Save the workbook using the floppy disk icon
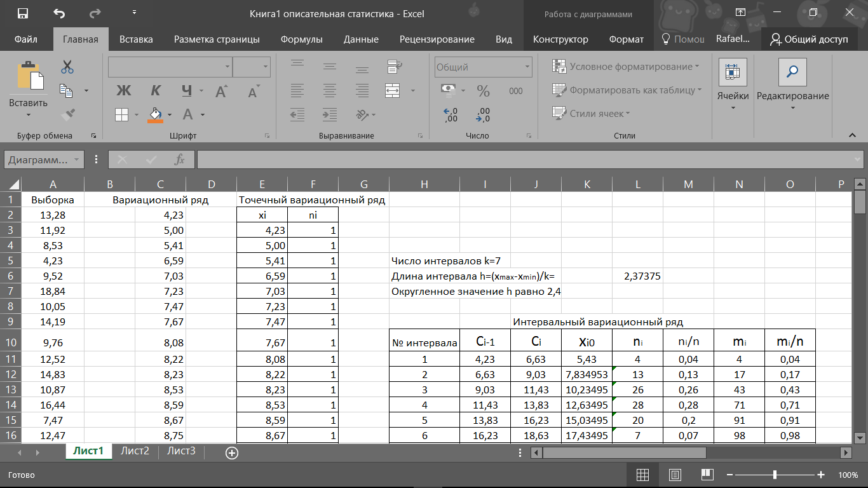 point(22,13)
